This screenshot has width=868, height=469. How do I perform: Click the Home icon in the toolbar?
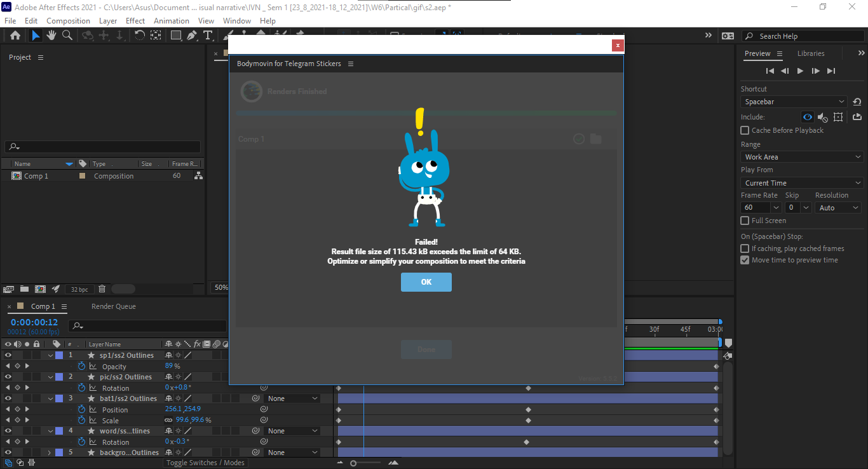click(x=15, y=36)
